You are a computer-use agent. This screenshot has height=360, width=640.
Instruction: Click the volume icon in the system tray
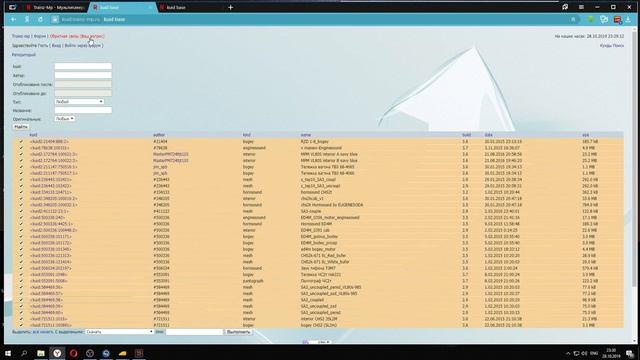pyautogui.click(x=584, y=353)
